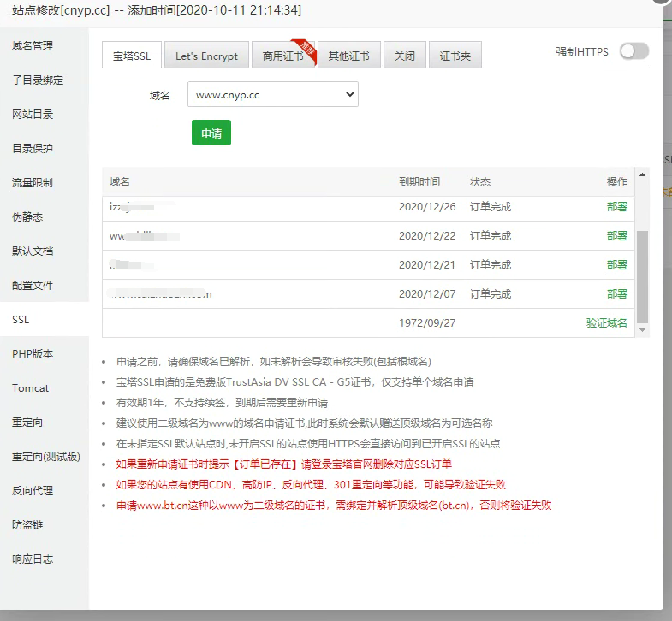Switch to the Let's Encrypt tab
672x621 pixels.
pos(206,56)
